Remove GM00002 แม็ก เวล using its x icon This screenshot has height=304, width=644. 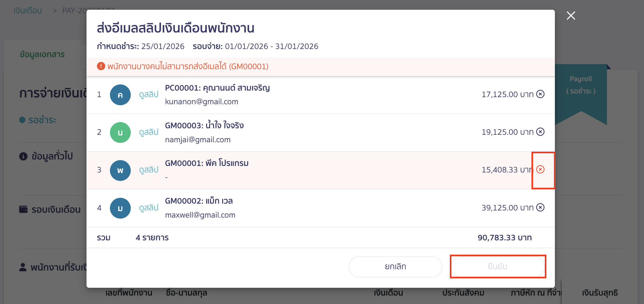click(x=540, y=208)
